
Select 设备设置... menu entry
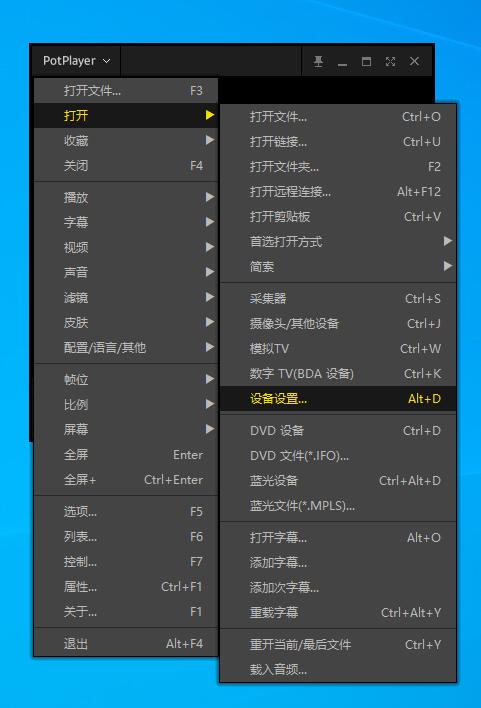click(x=338, y=399)
